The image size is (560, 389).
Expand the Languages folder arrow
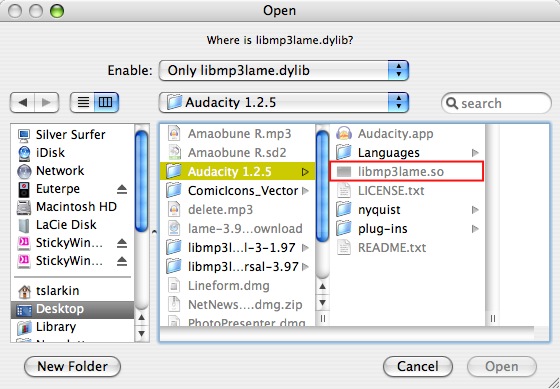coord(475,153)
